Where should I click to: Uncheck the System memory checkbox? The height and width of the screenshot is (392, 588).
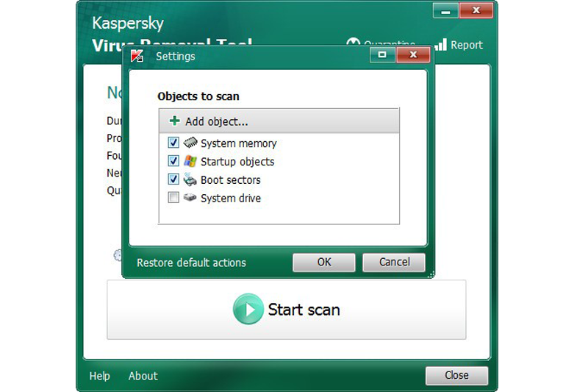173,143
